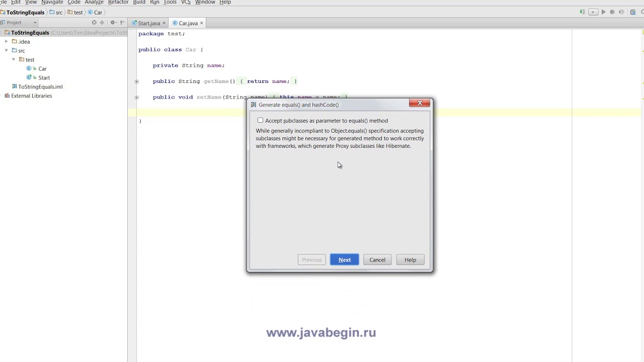Open the Code menu
Image resolution: width=644 pixels, height=362 pixels.
point(74,2)
